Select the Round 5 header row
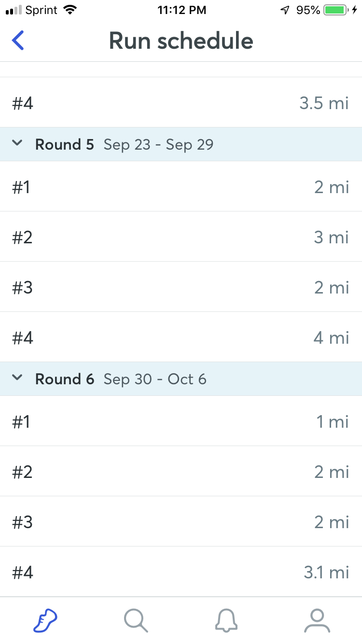This screenshot has width=362, height=644. (181, 144)
